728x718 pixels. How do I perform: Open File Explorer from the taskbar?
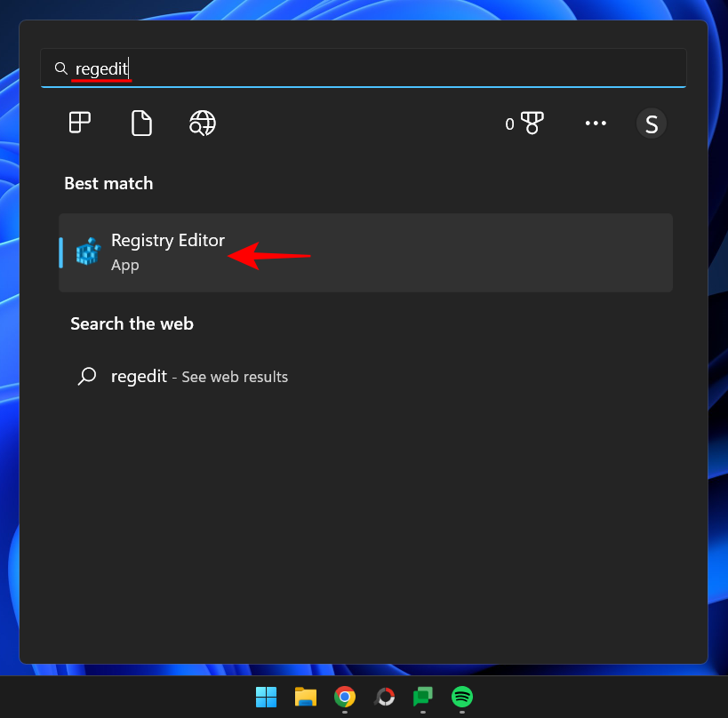click(x=305, y=698)
